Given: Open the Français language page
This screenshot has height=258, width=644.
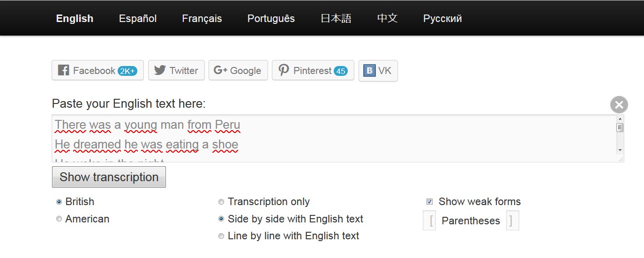Looking at the screenshot, I should 202,19.
